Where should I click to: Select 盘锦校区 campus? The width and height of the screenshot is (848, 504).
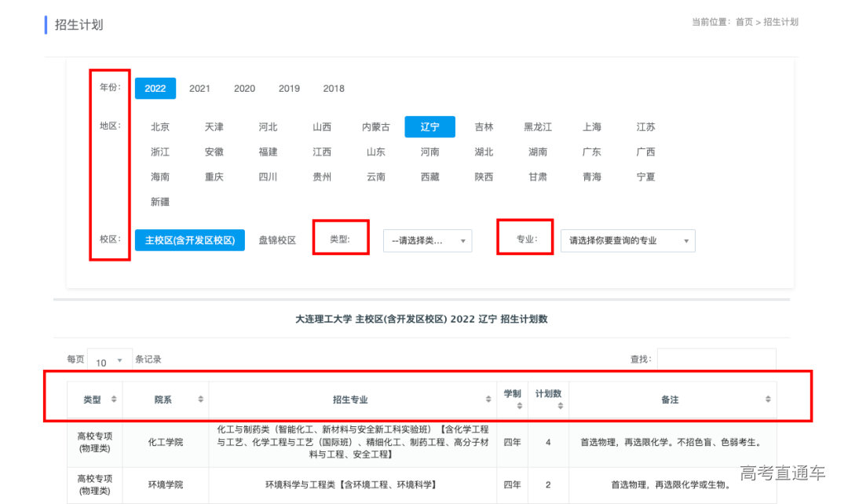277,240
